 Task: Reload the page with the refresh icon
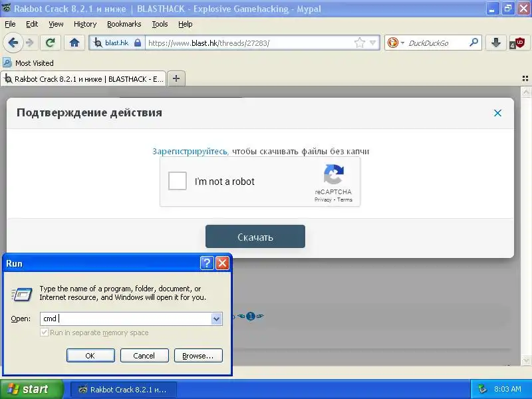click(51, 43)
